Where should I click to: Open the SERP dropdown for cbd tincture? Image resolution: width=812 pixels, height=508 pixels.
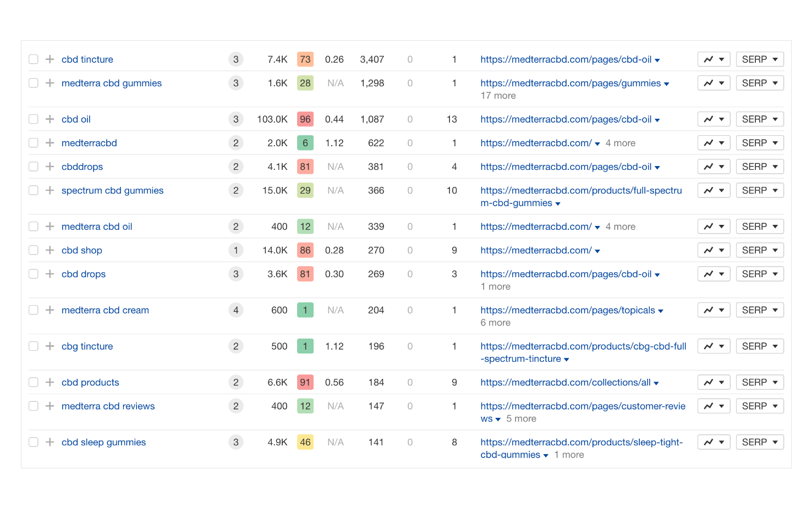760,59
